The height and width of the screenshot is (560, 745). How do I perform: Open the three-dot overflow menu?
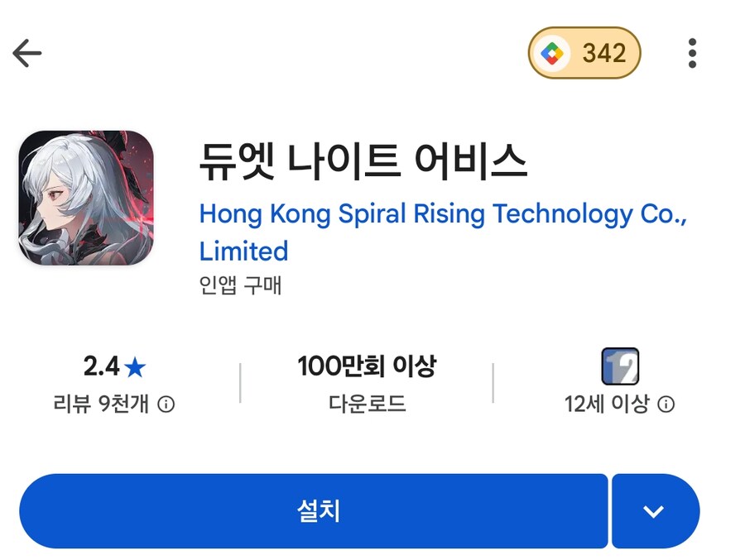click(692, 53)
